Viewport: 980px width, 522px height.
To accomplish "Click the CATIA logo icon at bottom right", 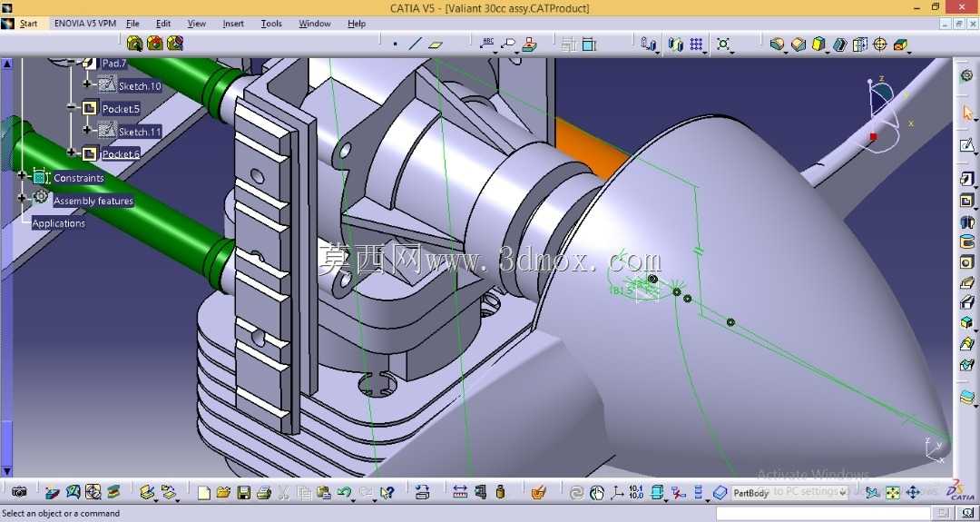I will tap(959, 491).
